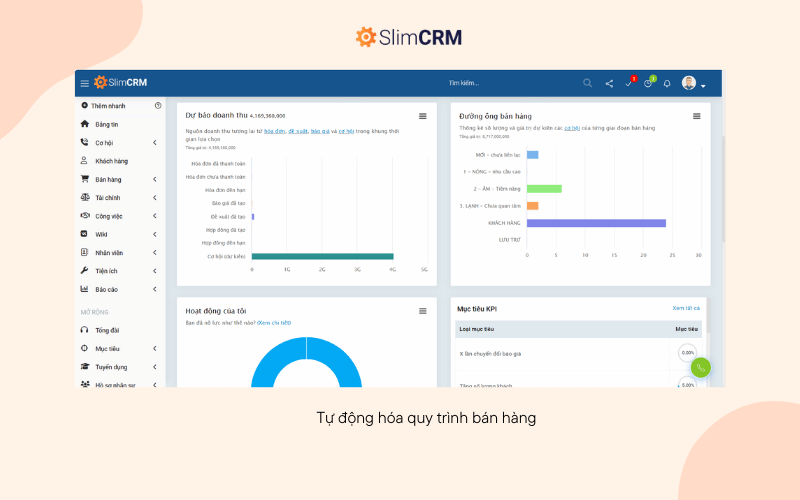
Task: Follow the đề xuất link
Action: (x=298, y=131)
